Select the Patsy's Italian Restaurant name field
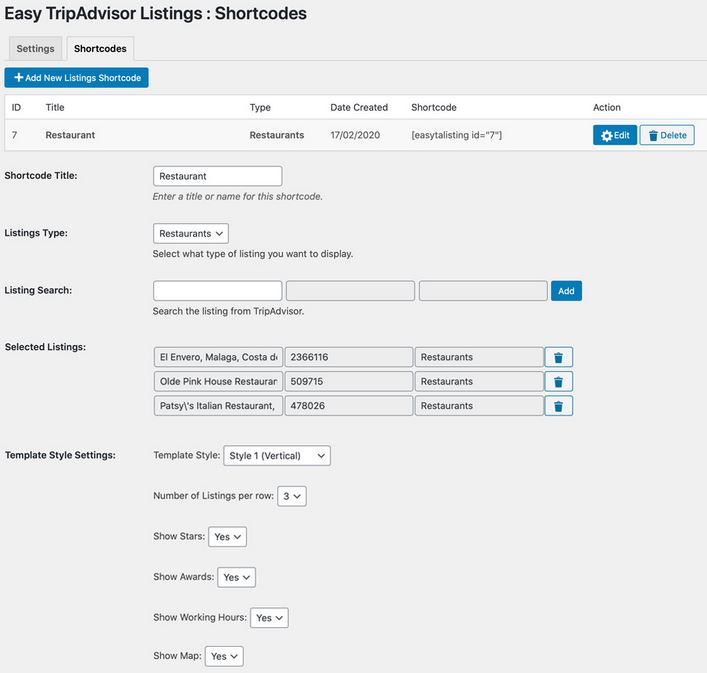The height and width of the screenshot is (673, 707). click(218, 406)
